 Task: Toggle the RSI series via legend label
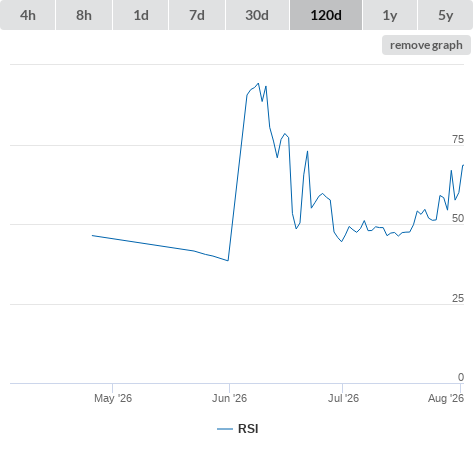248,429
